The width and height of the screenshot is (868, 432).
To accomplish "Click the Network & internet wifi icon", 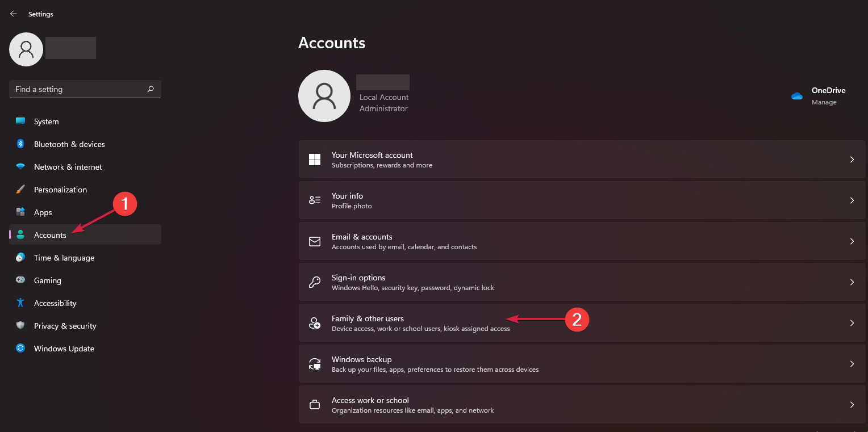I will pyautogui.click(x=20, y=167).
